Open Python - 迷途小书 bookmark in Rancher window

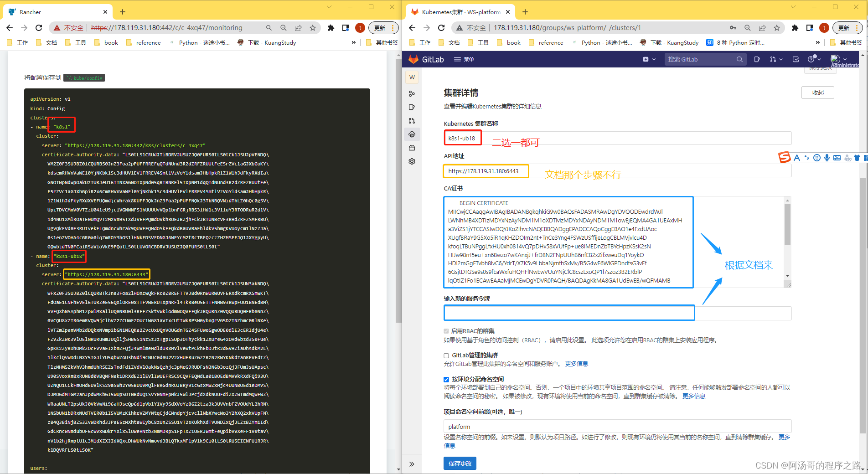[x=199, y=42]
